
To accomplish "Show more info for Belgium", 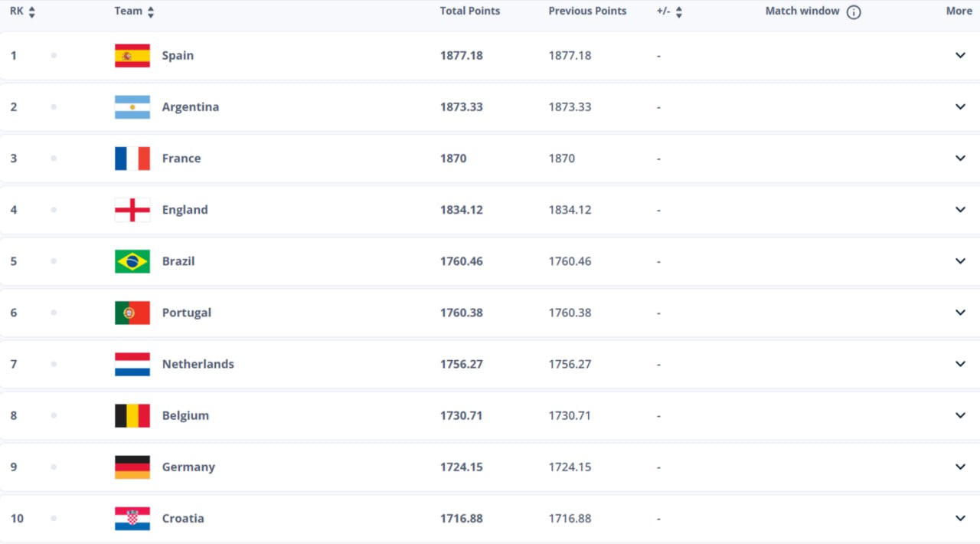I will 960,415.
